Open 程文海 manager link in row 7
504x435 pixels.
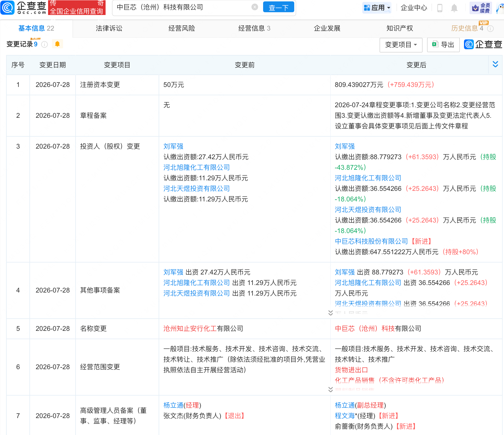tap(345, 416)
